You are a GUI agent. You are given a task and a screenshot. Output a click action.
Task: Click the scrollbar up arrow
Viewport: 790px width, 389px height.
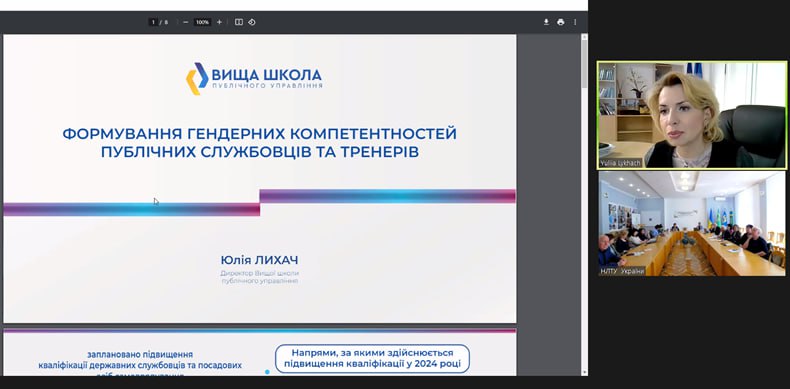[584, 37]
